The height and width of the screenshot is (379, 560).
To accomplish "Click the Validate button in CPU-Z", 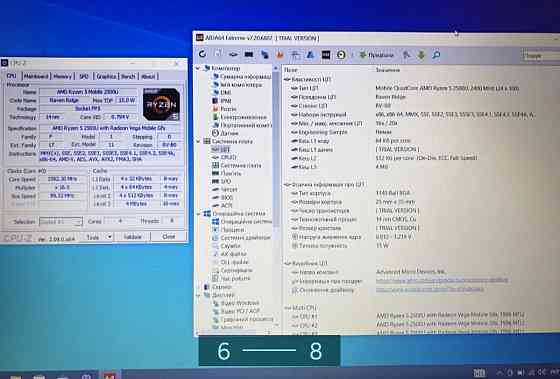I will (132, 237).
